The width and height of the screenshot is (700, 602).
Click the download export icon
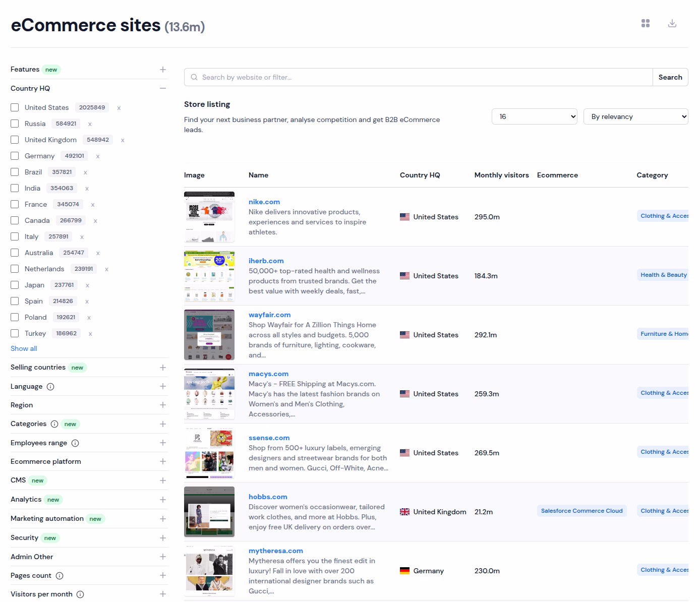click(x=672, y=23)
